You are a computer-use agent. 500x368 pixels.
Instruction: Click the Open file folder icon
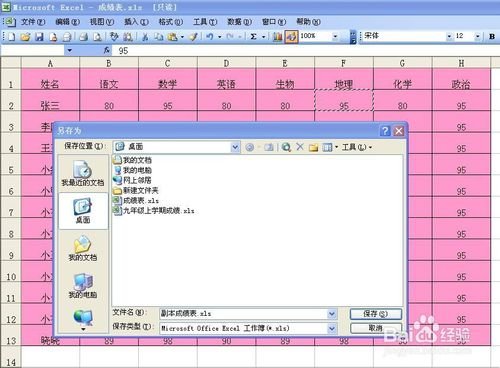click(x=25, y=37)
